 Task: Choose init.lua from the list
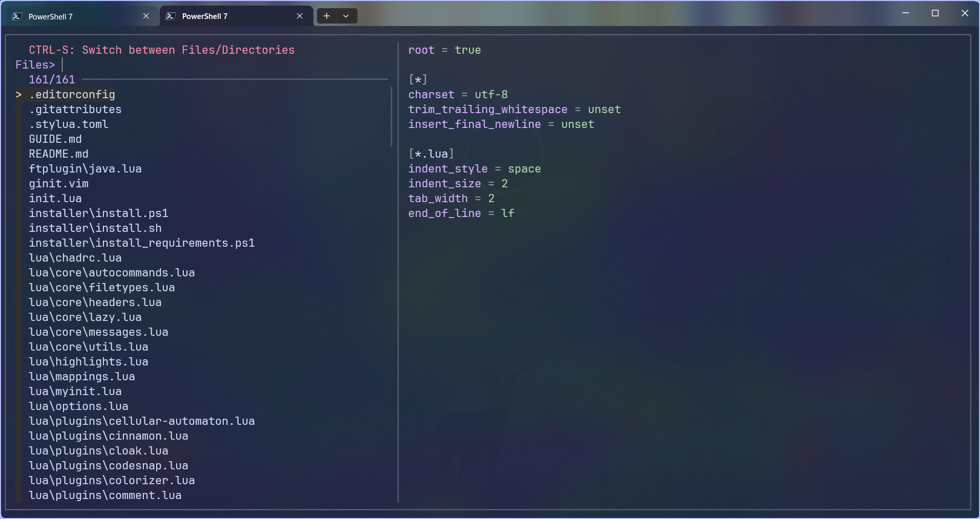coord(55,199)
